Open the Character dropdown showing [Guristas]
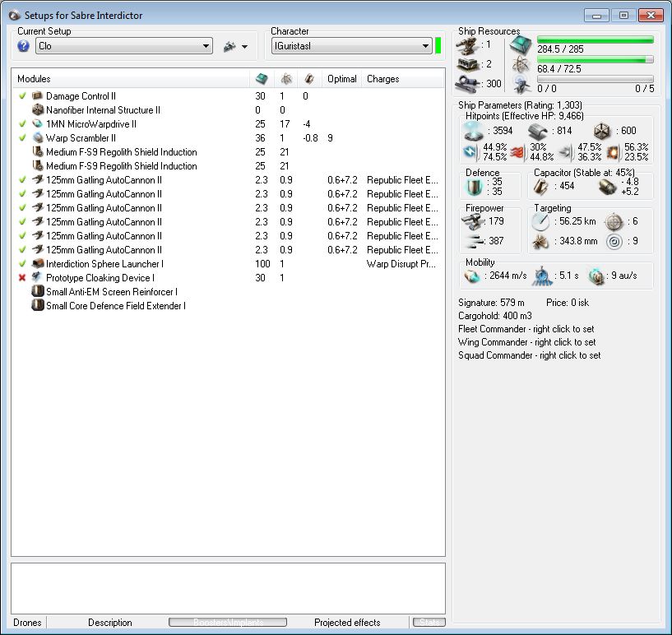 coord(352,46)
